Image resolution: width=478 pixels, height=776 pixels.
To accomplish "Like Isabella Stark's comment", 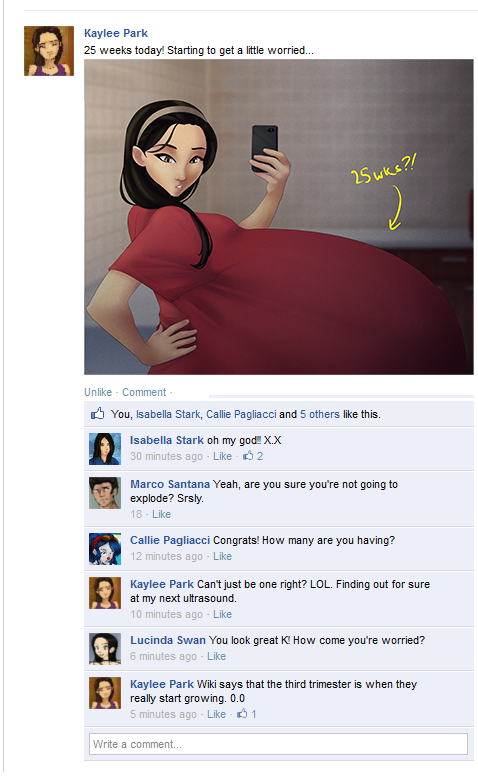I will (222, 456).
